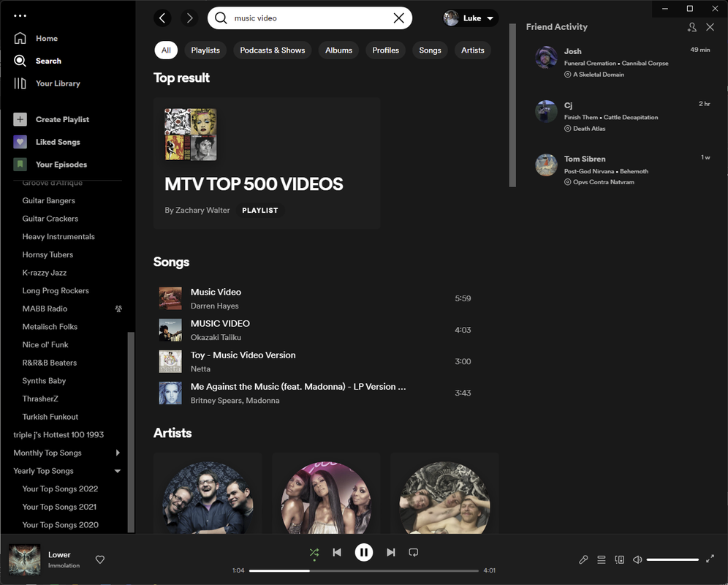Seek in the song progress bar

363,570
